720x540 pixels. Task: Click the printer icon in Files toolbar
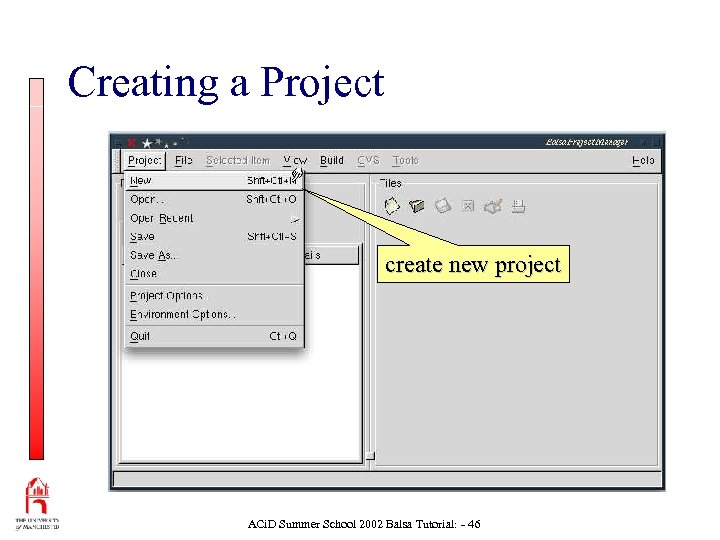click(x=518, y=206)
